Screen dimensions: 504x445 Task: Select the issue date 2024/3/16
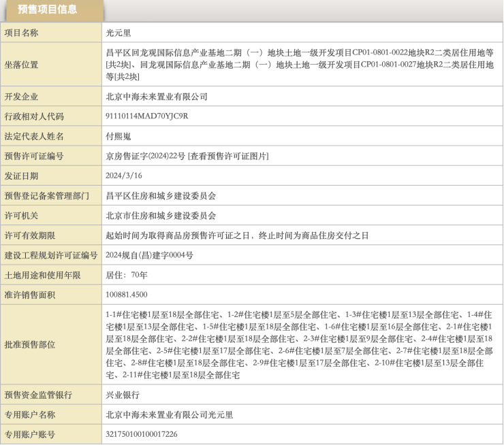[x=124, y=176]
